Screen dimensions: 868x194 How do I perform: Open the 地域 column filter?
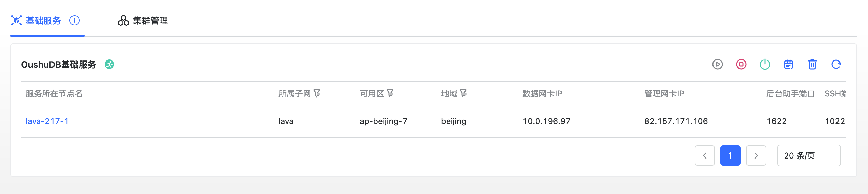[463, 93]
